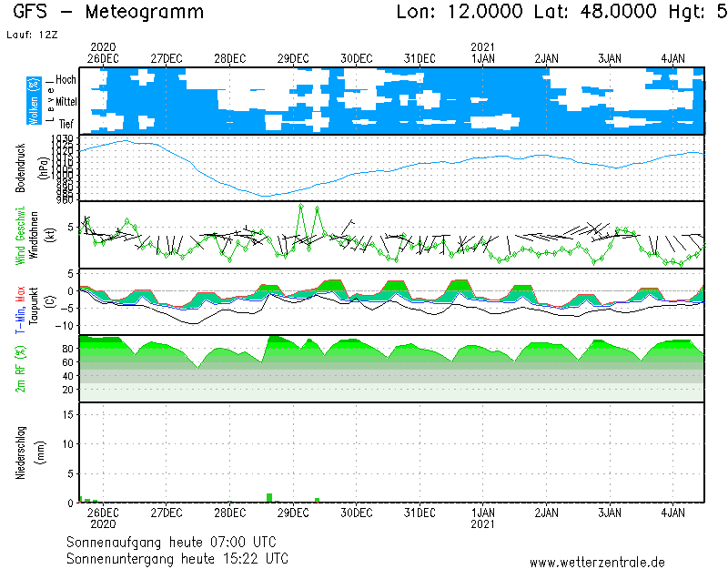The width and height of the screenshot is (728, 569).
Task: Click the Bodendruck axis label
Action: click(20, 168)
